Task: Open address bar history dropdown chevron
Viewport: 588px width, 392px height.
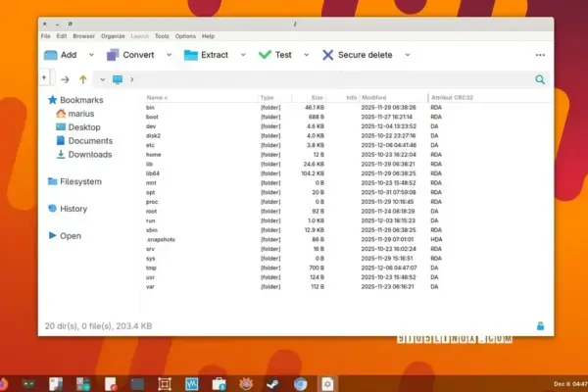Action: point(102,79)
